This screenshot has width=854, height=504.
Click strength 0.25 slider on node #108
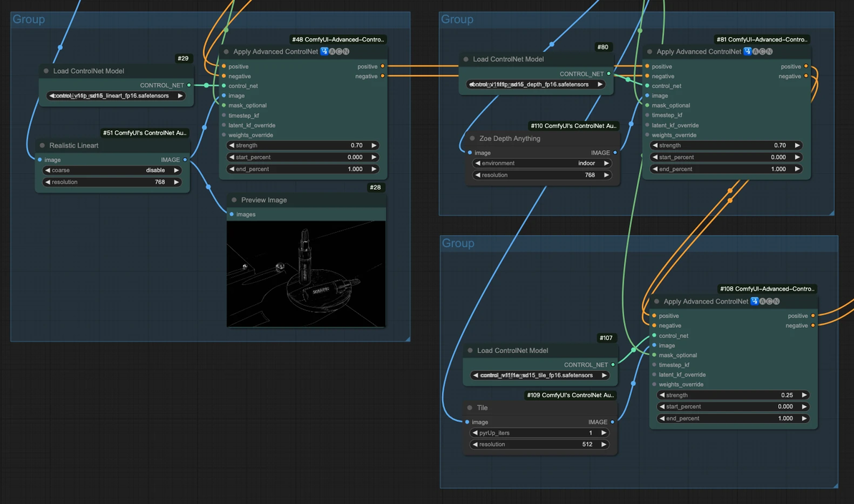point(734,395)
